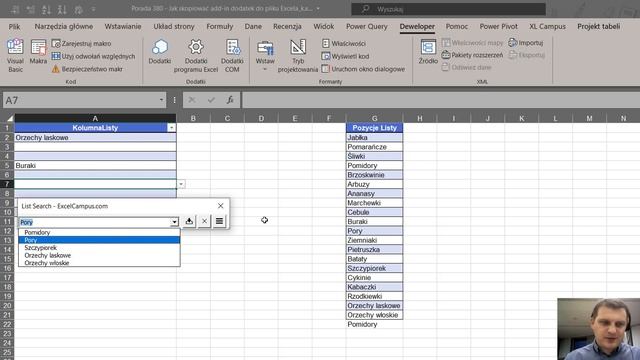Toggle Tryb projektowania design mode
640x360 pixels.
coord(298,56)
